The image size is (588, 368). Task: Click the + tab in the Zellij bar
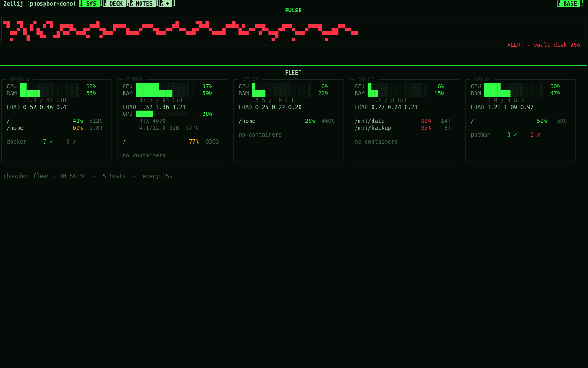coord(167,4)
